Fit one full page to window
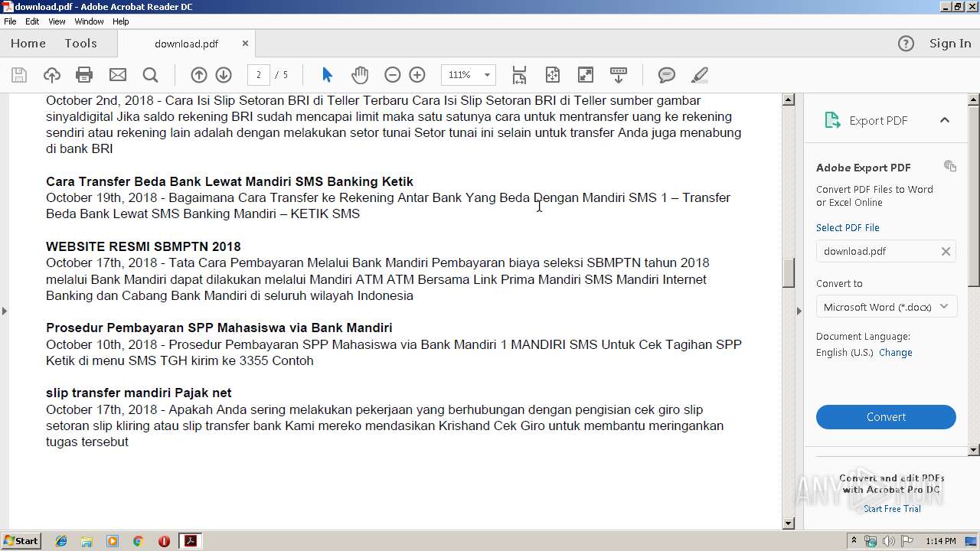The image size is (980, 551). pos(552,74)
